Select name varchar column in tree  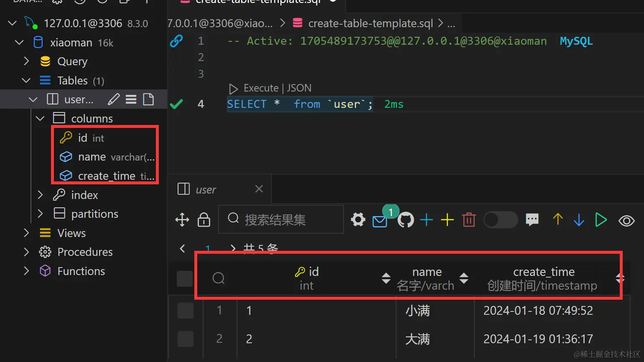pyautogui.click(x=108, y=157)
